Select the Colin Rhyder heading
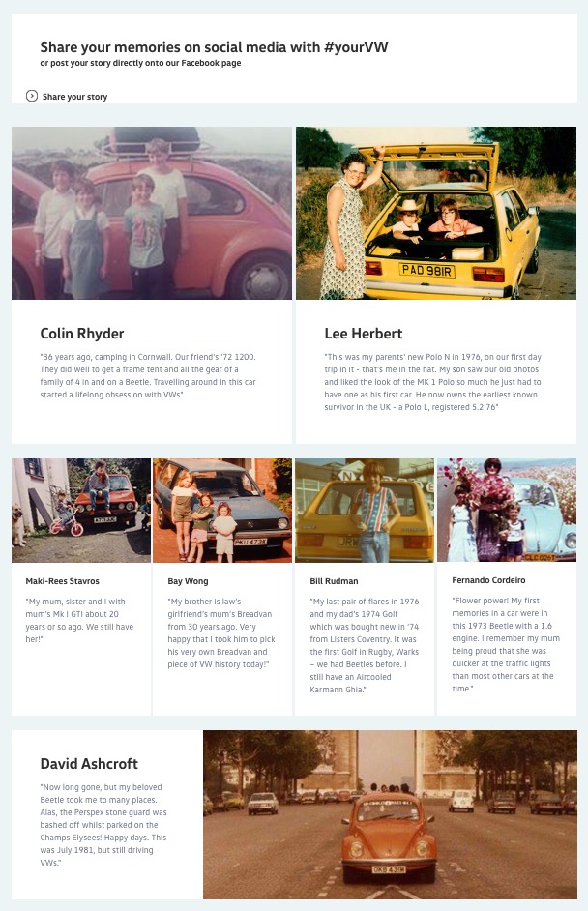Screen dimensions: 588x911 click(82, 334)
